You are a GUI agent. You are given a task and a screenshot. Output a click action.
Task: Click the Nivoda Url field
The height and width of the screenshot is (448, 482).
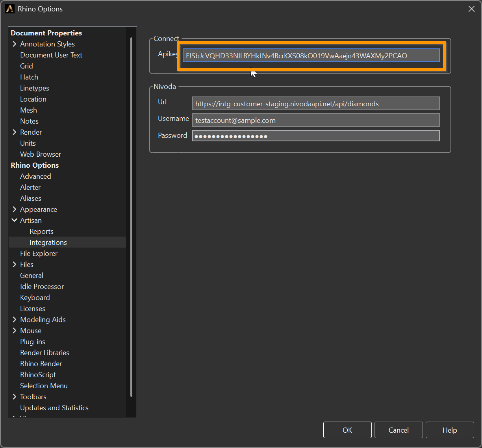[x=316, y=104]
